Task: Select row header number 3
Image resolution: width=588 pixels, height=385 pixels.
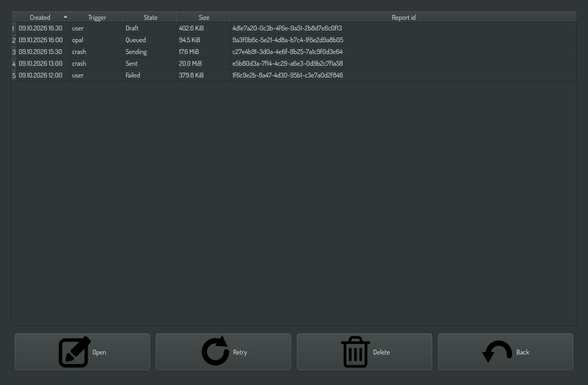Action: (x=14, y=52)
